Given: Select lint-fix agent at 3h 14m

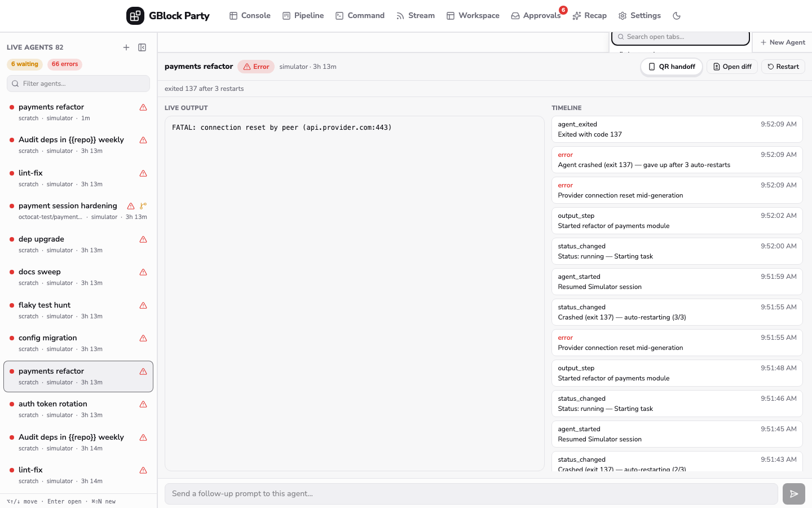Looking at the screenshot, I should pos(78,475).
